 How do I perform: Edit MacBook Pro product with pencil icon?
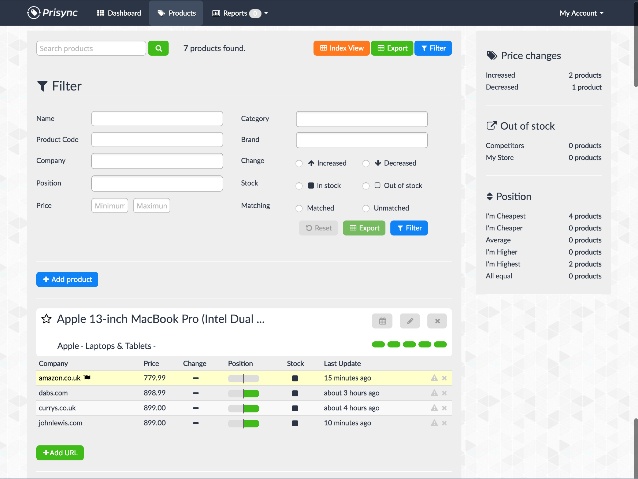tap(410, 321)
